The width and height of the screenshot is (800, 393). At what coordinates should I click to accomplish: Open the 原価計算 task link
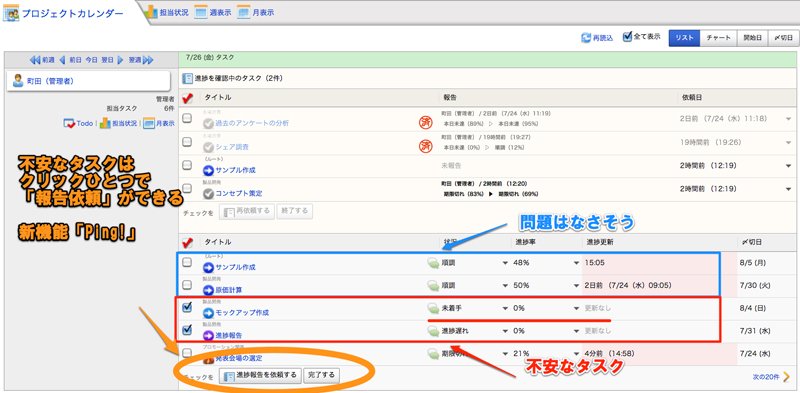click(x=229, y=290)
